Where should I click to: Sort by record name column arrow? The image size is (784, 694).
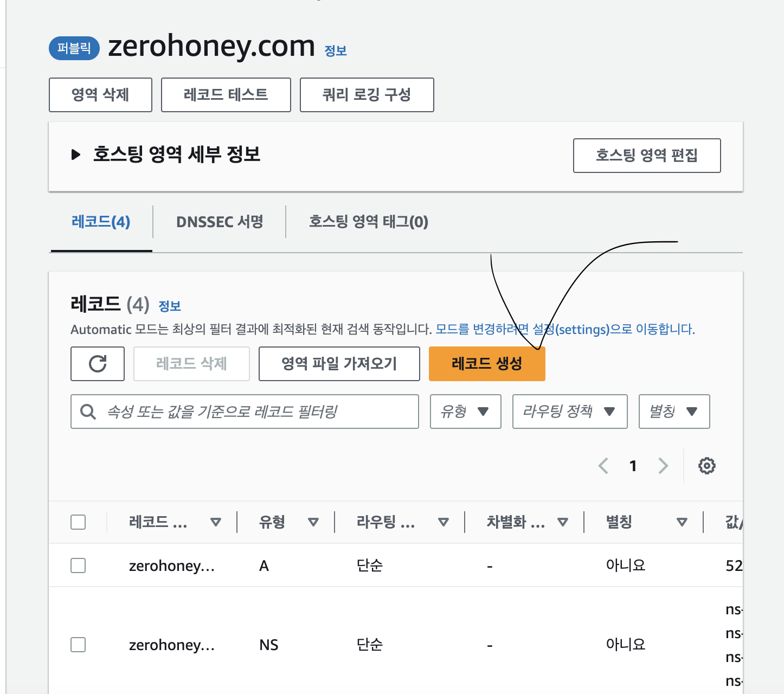click(216, 522)
